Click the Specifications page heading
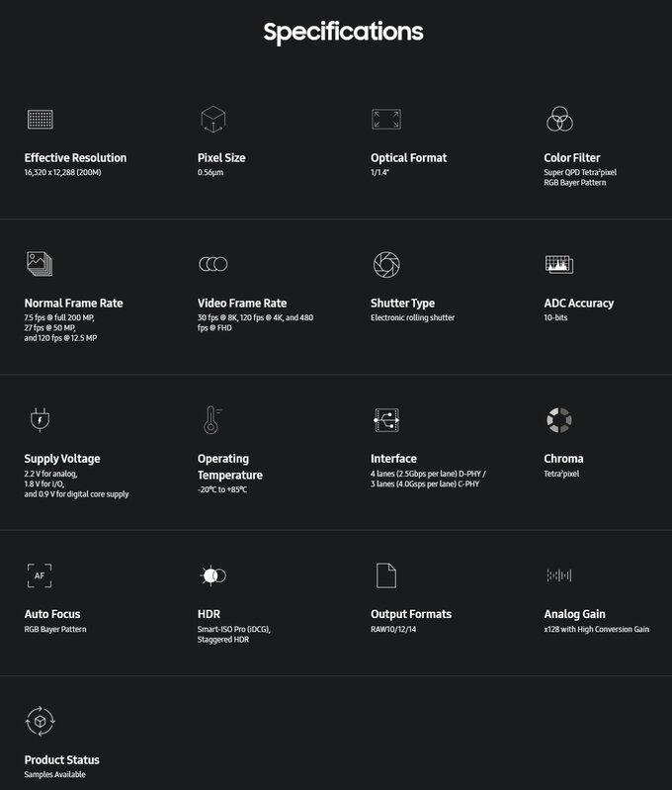Image resolution: width=672 pixels, height=790 pixels. [x=343, y=32]
